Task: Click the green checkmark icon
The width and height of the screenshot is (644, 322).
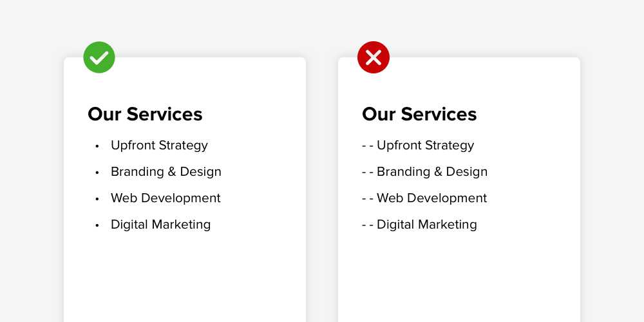Action: 99,57
